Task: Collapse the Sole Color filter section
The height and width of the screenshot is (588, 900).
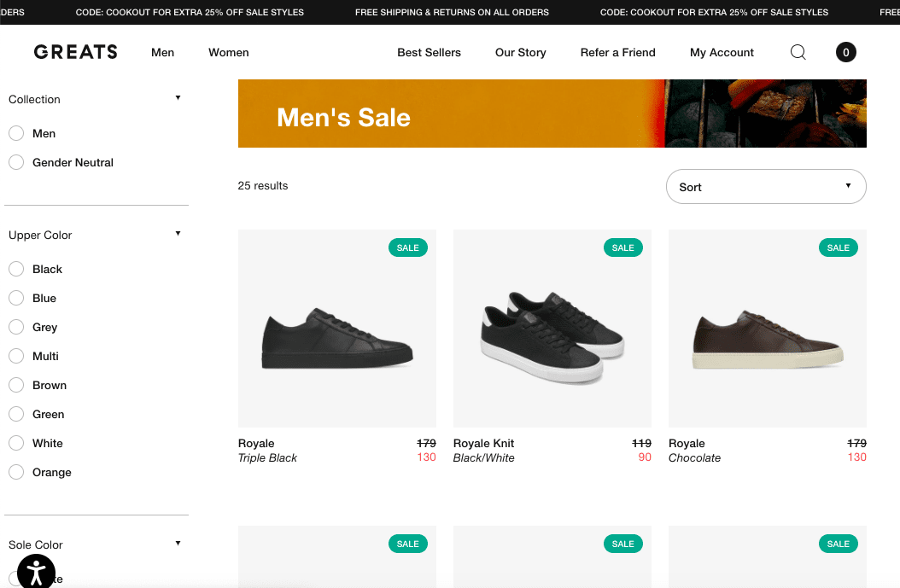Action: coord(178,544)
